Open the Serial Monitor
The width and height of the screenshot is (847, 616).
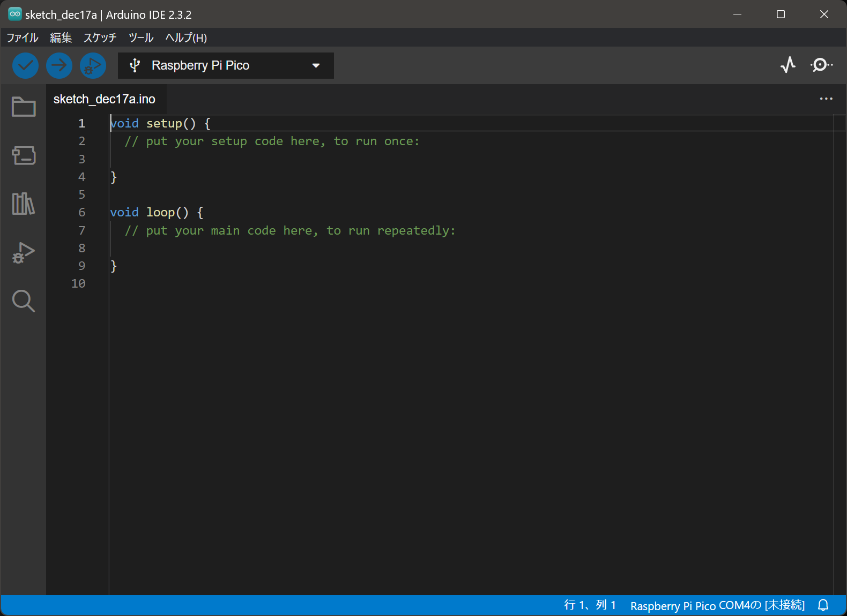[x=821, y=65]
